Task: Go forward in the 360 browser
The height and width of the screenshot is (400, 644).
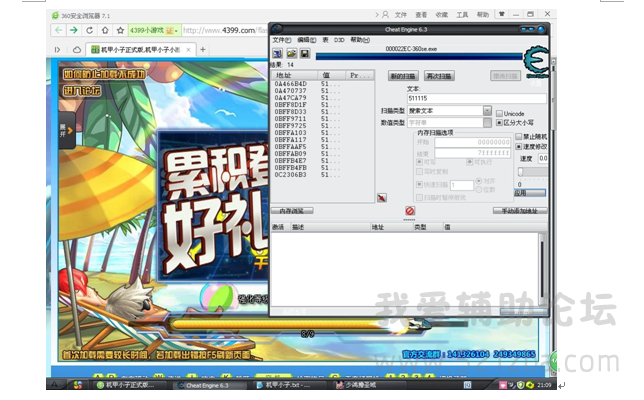Action: [74, 30]
